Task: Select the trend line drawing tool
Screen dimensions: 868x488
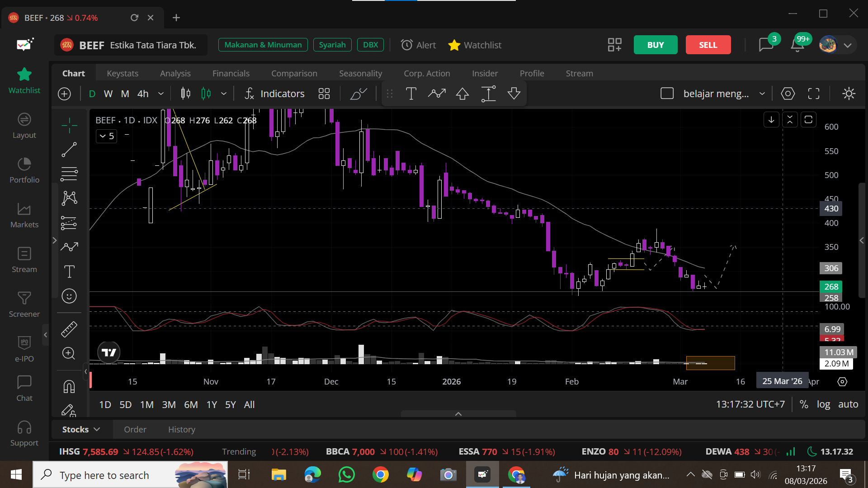Action: click(69, 150)
